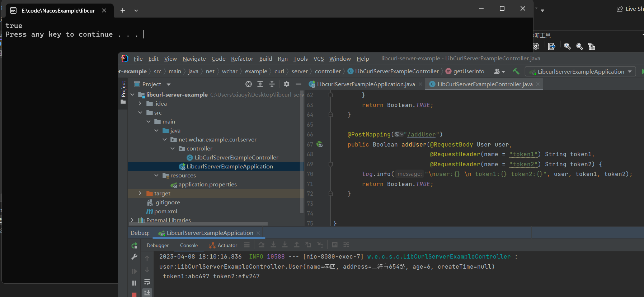Click the green Build hammer icon
The height and width of the screenshot is (297, 644).
tap(516, 71)
